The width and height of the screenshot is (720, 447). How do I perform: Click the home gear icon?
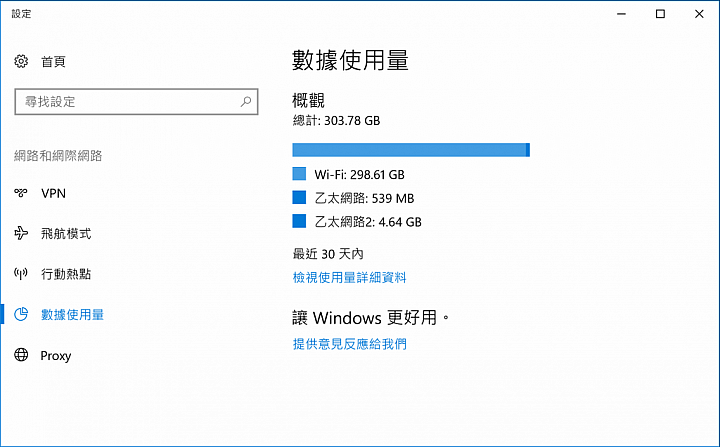click(21, 61)
